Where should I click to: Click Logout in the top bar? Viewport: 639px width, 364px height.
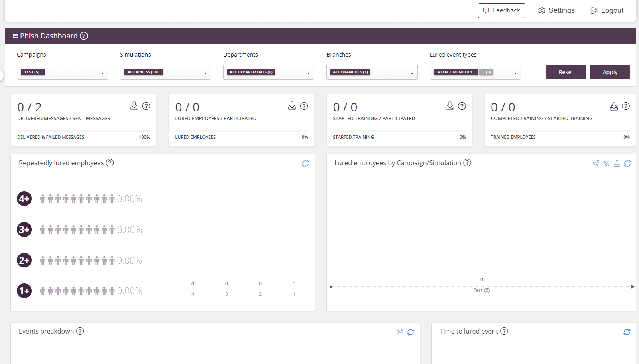[x=607, y=10]
